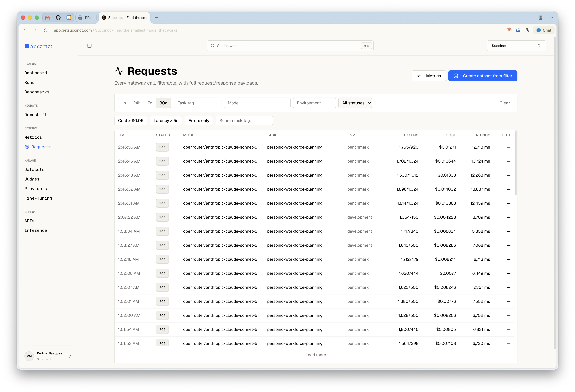Click the address bar URL

point(73,30)
